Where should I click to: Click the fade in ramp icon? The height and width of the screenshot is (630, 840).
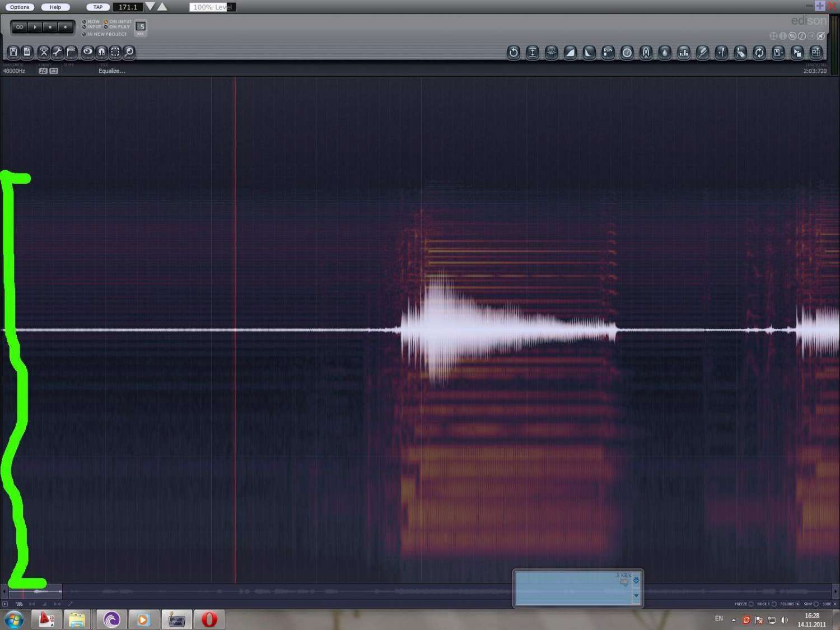(570, 53)
